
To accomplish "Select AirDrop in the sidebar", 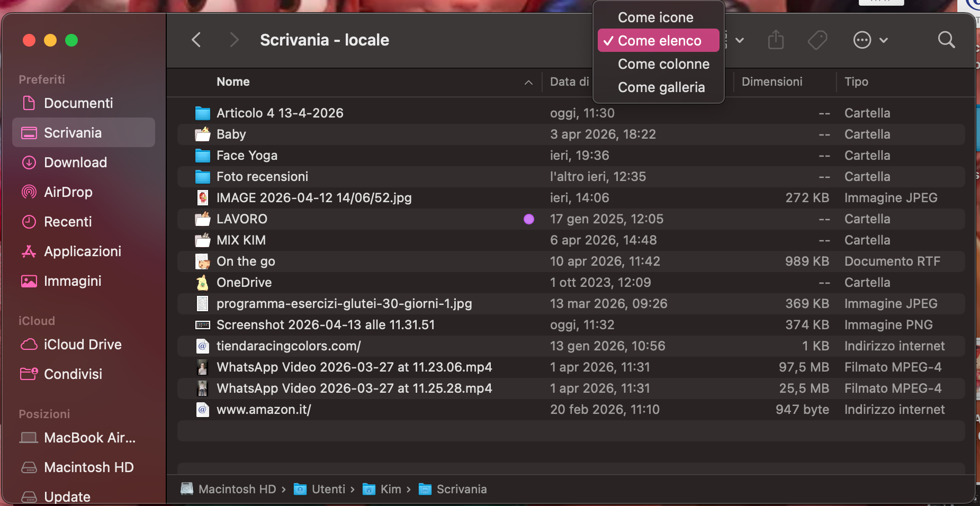I will coord(68,192).
